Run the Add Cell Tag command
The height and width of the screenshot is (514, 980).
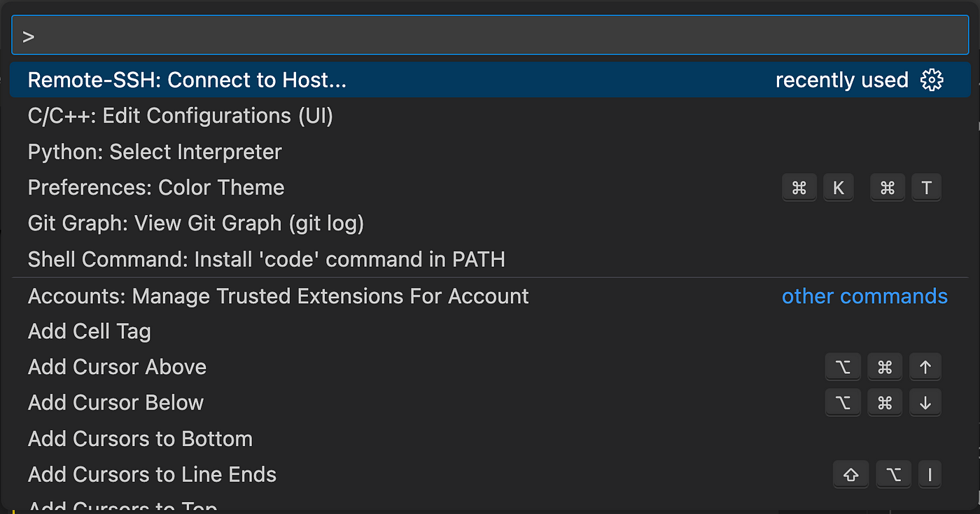pos(490,331)
